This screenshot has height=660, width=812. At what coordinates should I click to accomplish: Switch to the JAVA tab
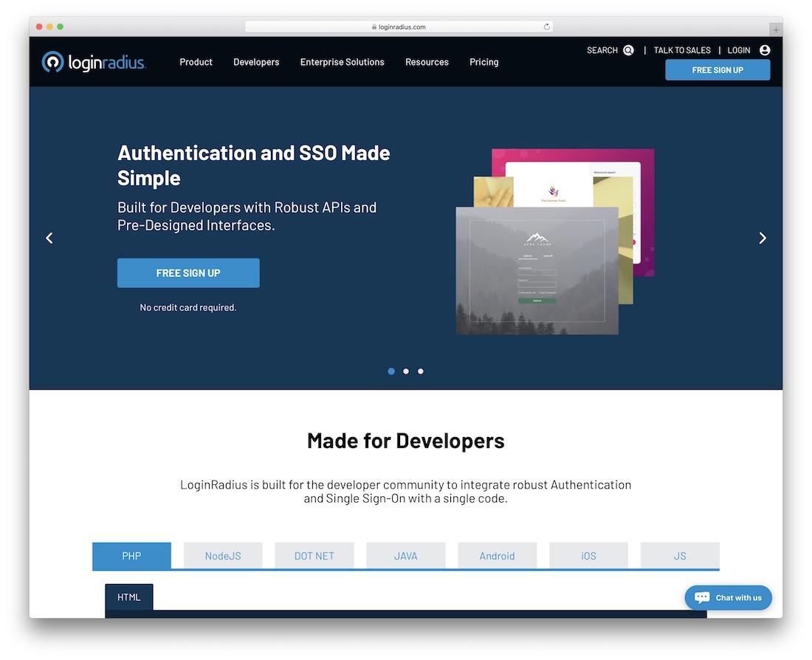point(405,556)
